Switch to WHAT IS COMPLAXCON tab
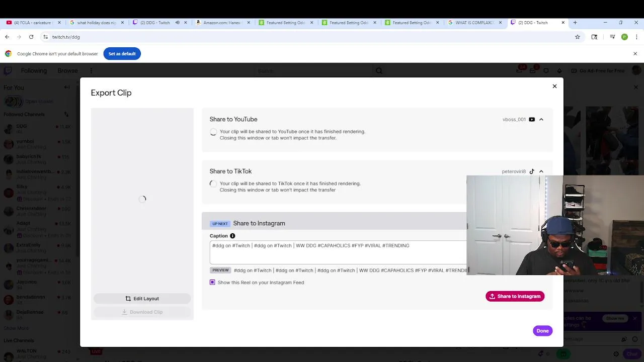Screen dimensions: 644x362 tap(474, 23)
